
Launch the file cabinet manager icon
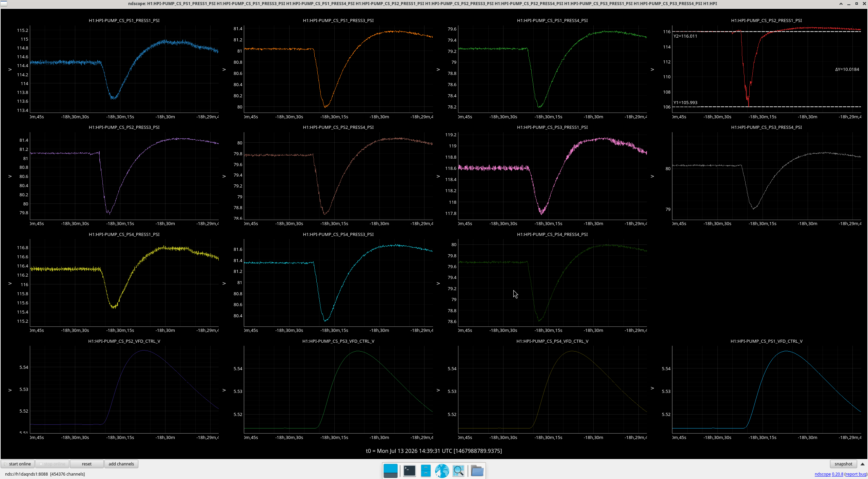tap(426, 471)
